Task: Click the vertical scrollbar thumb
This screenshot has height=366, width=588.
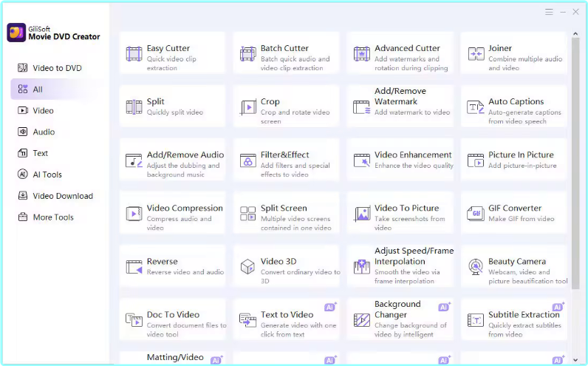Action: click(x=575, y=163)
